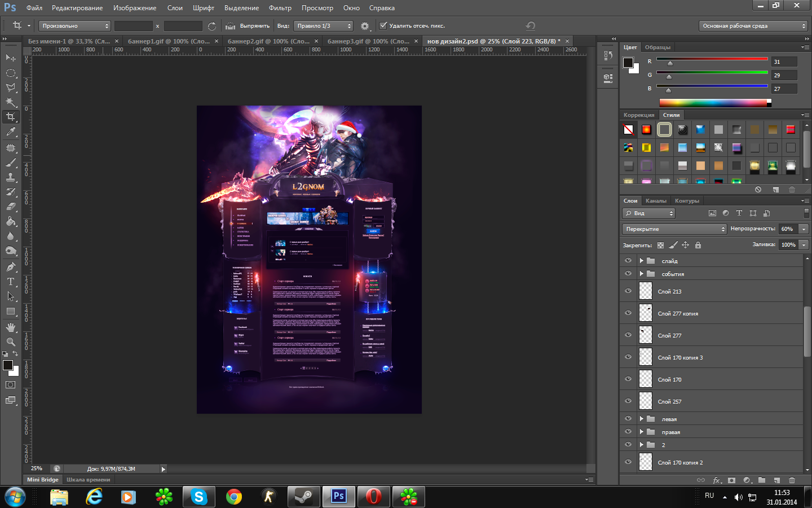Select the Pen tool
The width and height of the screenshot is (812, 508).
11,266
